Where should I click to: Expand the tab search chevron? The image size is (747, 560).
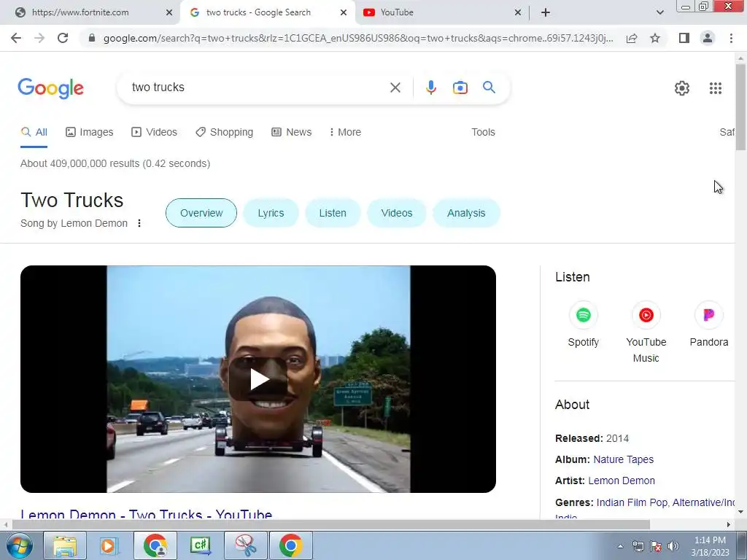point(659,12)
